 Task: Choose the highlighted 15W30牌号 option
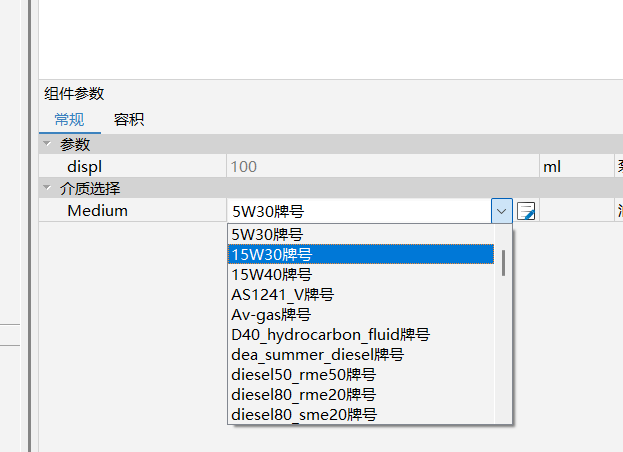click(x=361, y=254)
